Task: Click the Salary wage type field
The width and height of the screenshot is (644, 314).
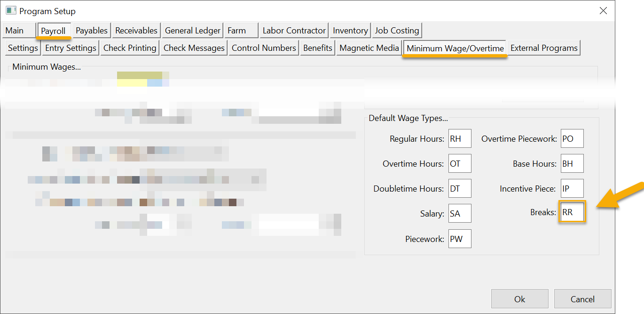Action: (459, 214)
